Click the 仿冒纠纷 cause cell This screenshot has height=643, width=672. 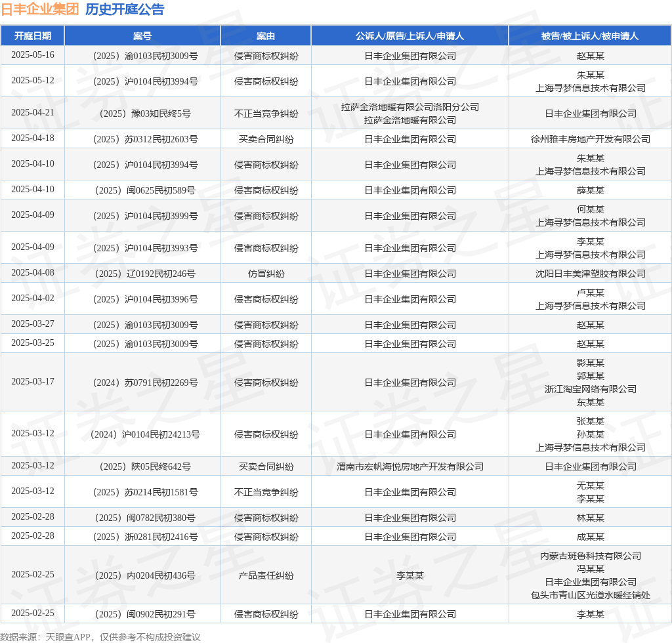(x=266, y=274)
